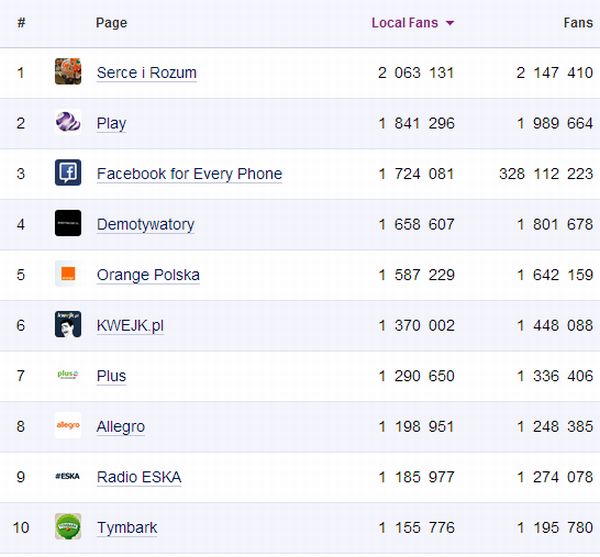Viewport: 600px width, 557px height.
Task: Open the Facebook for Every Phone link
Action: 189,174
